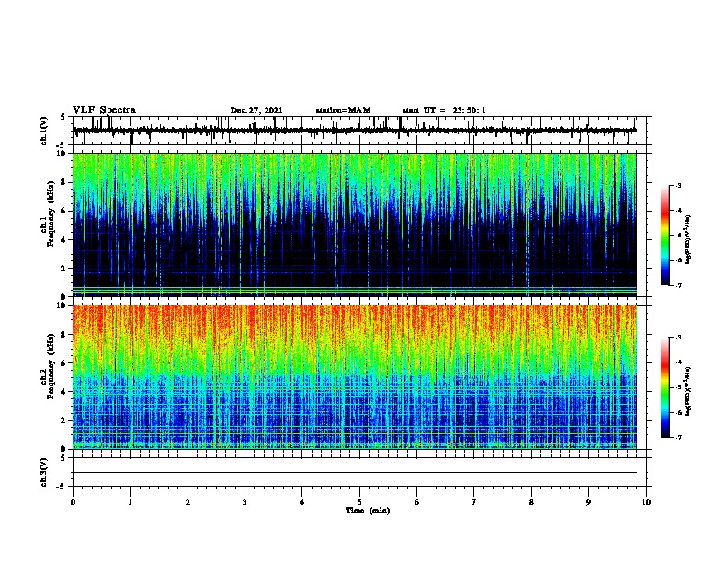Click the "8" kHz tick of ch.1 spectrogram
728x563 pixels.
tap(64, 182)
